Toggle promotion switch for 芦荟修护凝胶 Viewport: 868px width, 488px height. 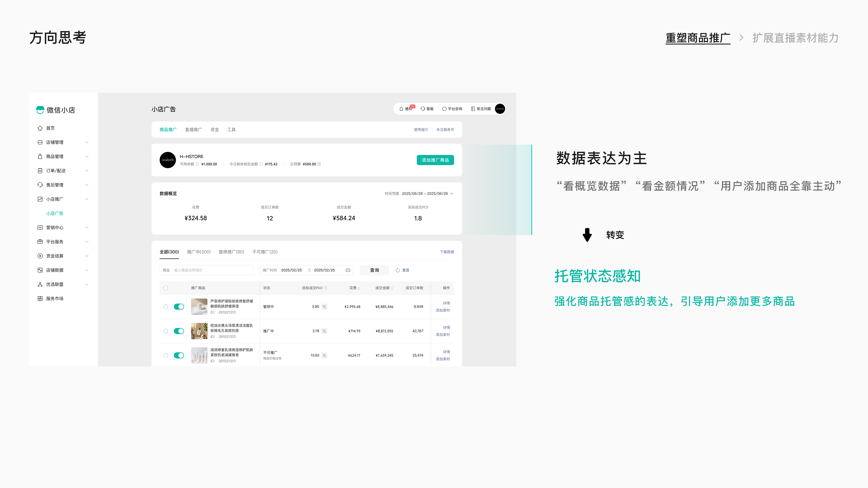(179, 307)
